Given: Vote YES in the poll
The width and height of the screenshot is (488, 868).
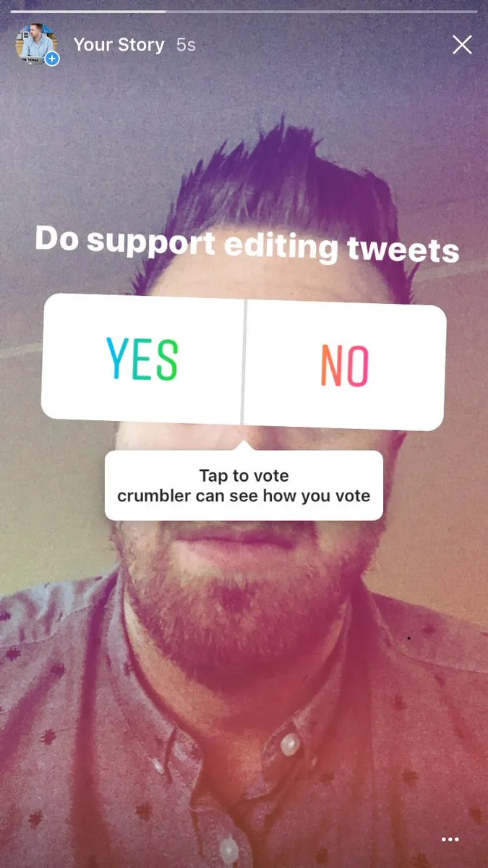Looking at the screenshot, I should (142, 359).
